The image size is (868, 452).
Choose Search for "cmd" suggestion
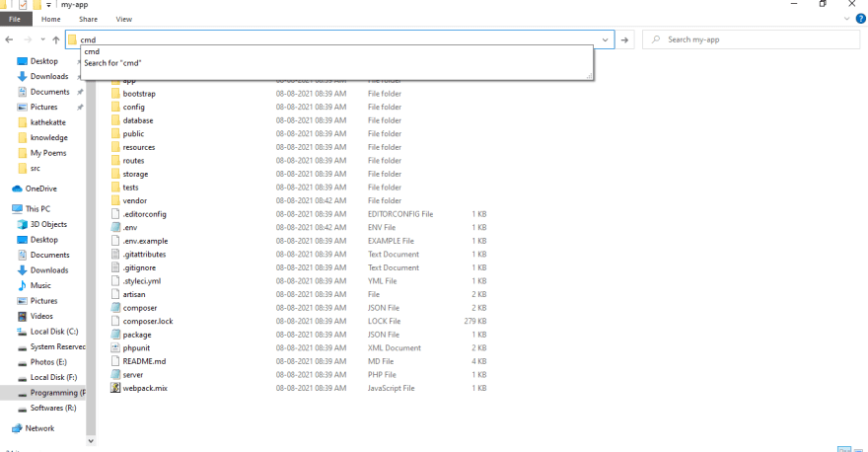coord(112,63)
